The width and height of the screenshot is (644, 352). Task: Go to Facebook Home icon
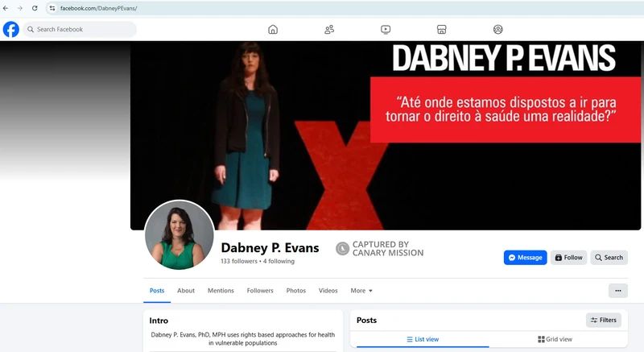tap(273, 30)
